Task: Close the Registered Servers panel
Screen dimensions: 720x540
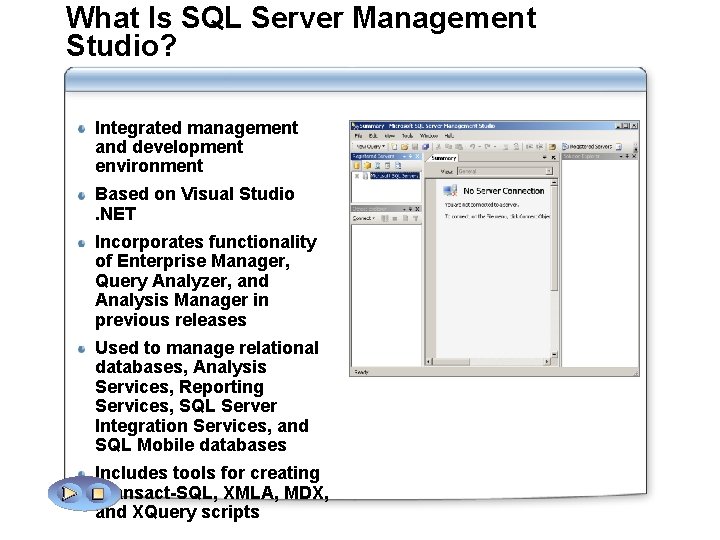Action: pos(417,157)
